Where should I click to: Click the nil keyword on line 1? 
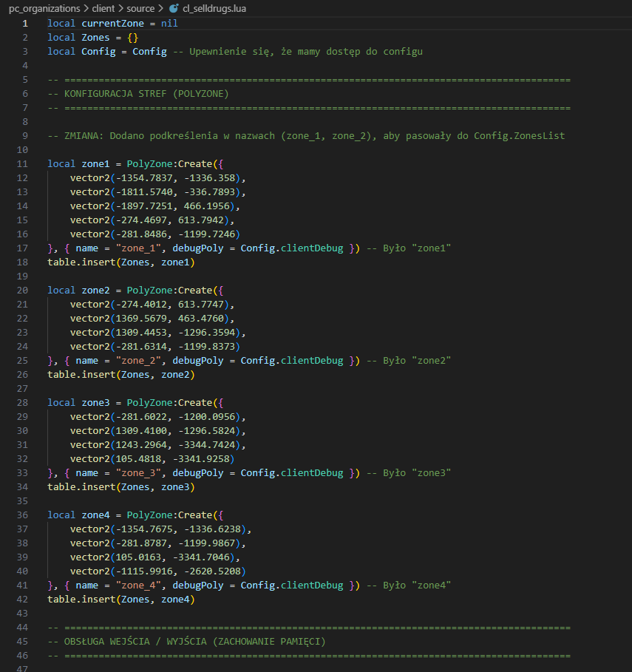169,24
